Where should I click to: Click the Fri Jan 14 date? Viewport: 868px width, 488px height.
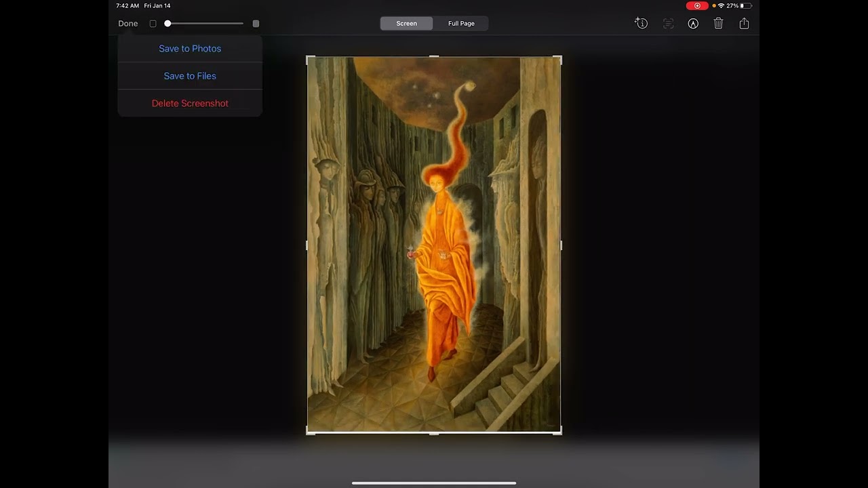coord(157,5)
